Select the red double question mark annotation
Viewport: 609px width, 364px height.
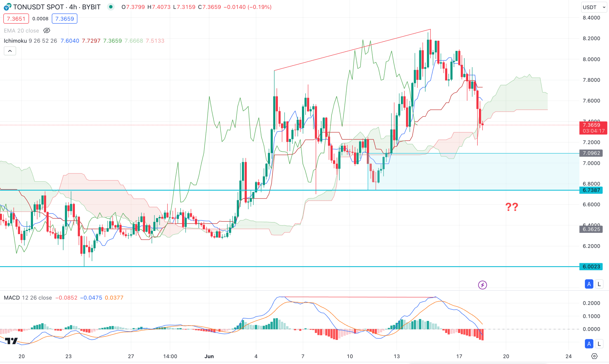coord(512,207)
